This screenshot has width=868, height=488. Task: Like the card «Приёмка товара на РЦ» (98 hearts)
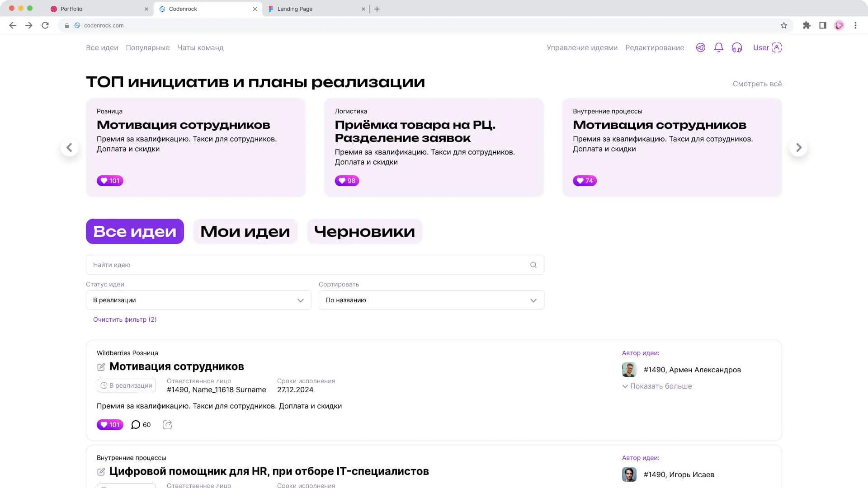pyautogui.click(x=347, y=181)
